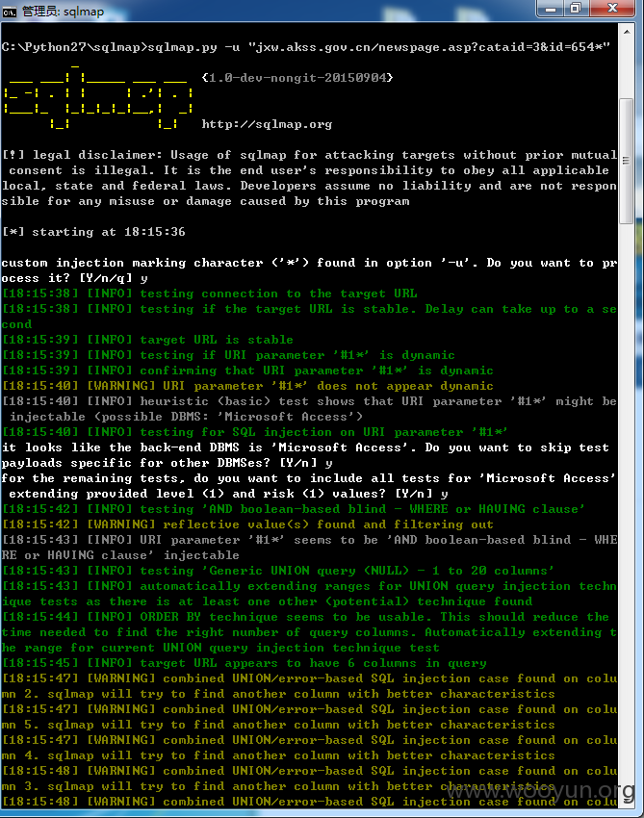Viewport: 644px width, 818px height.
Task: Click 'reflective value(s) found and filtering out' line
Action: pyautogui.click(x=247, y=524)
